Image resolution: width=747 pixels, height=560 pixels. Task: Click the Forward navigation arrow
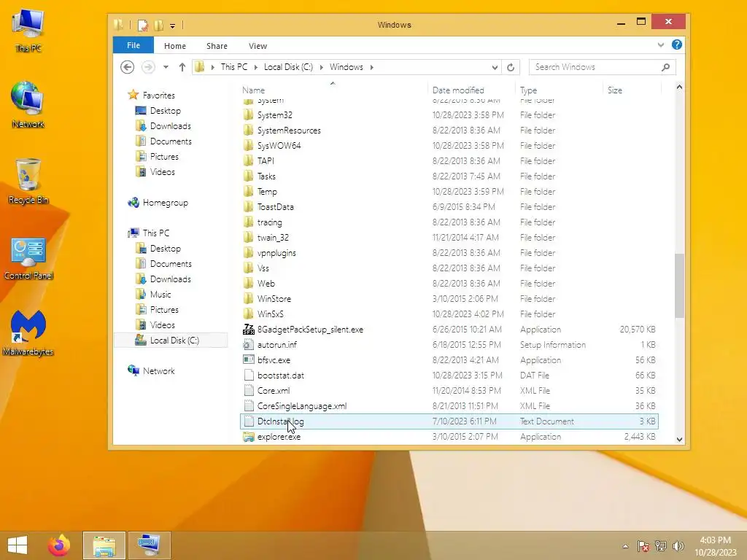148,67
